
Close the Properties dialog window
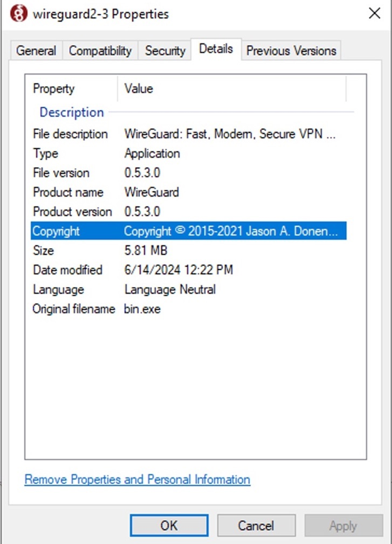pyautogui.click(x=374, y=13)
